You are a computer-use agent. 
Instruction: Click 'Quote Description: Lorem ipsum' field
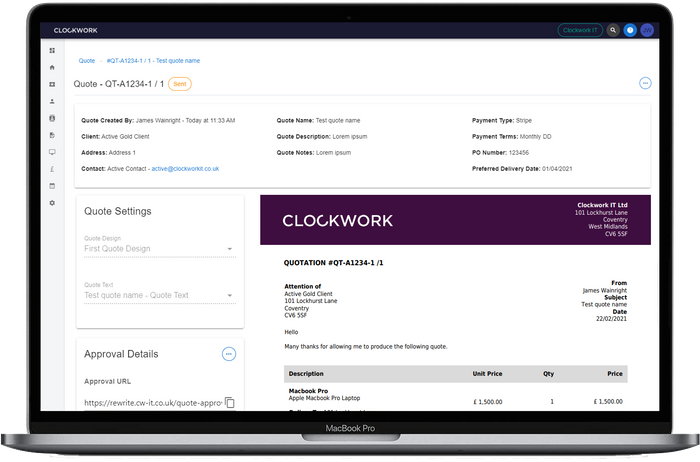(x=322, y=137)
